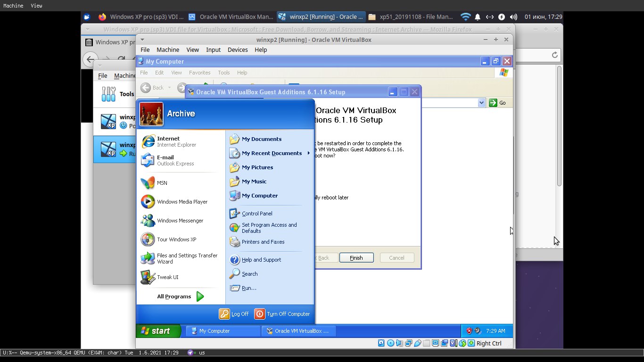Open View menu in winxp2 window

pos(192,49)
